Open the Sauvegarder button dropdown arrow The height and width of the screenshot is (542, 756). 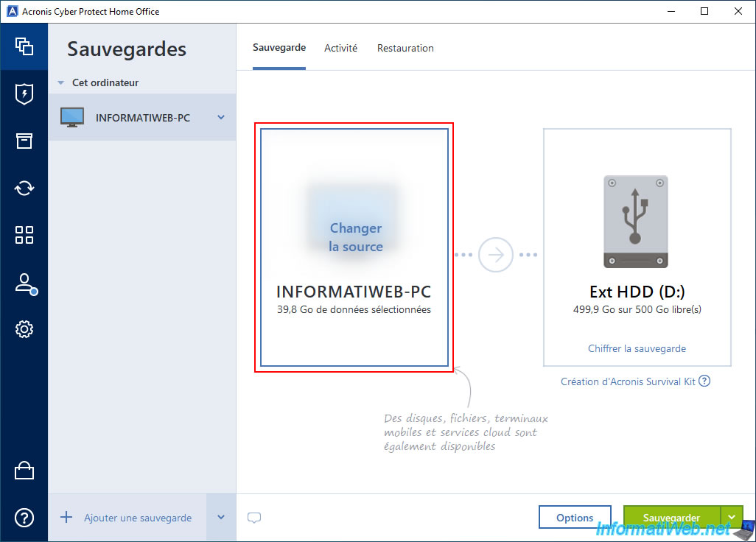[x=732, y=518]
